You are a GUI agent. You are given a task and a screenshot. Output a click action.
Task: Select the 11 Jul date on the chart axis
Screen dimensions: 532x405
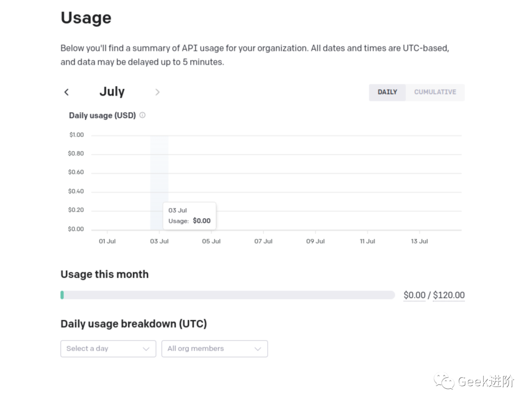(367, 241)
